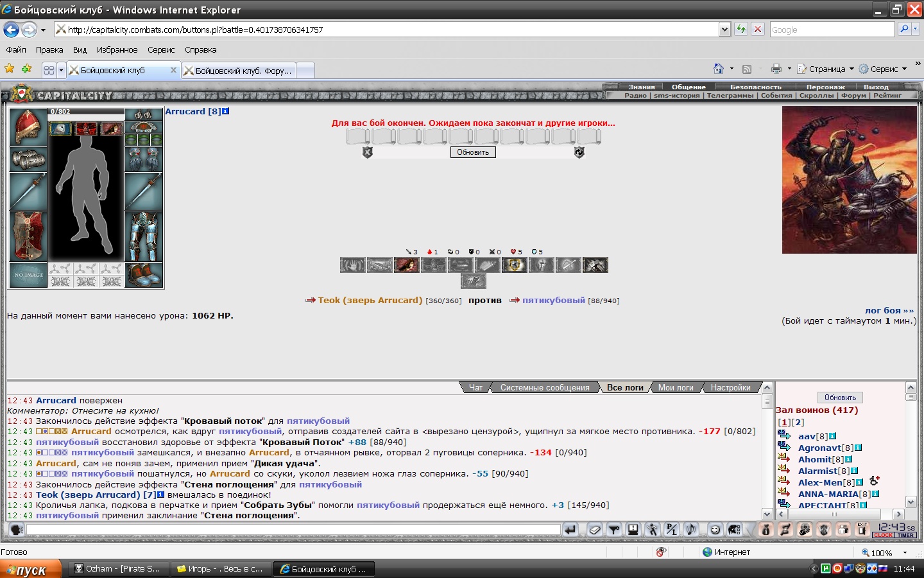
Task: Click the gauntlets gloves slot
Action: [144, 159]
